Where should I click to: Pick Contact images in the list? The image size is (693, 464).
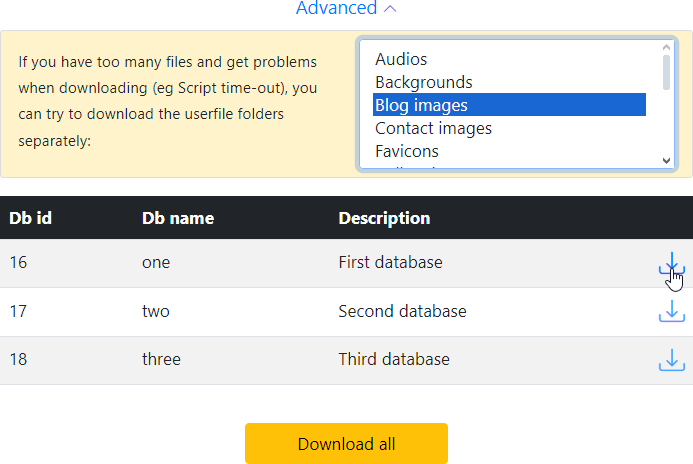click(433, 128)
